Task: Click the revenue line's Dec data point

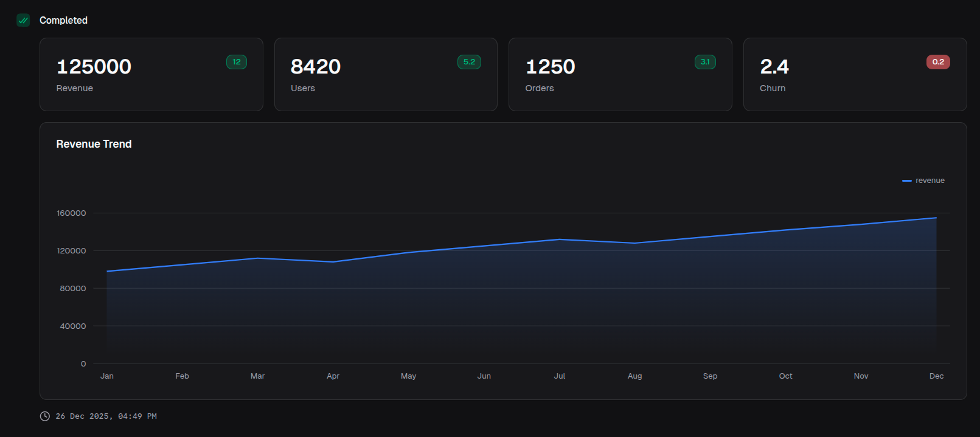Action: point(936,218)
